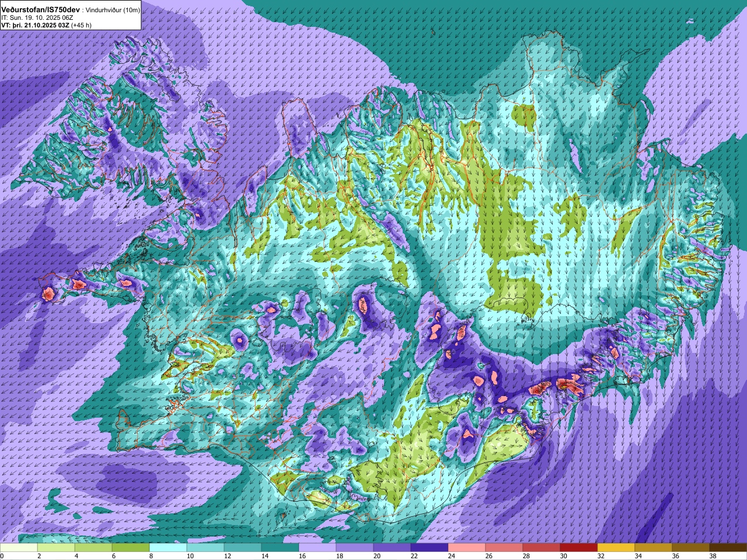Pick the medium purple 18–20 legend swatch

click(355, 548)
